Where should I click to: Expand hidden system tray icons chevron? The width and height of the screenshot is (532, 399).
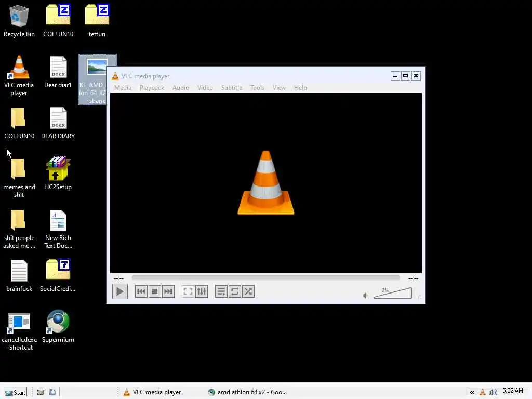click(472, 393)
